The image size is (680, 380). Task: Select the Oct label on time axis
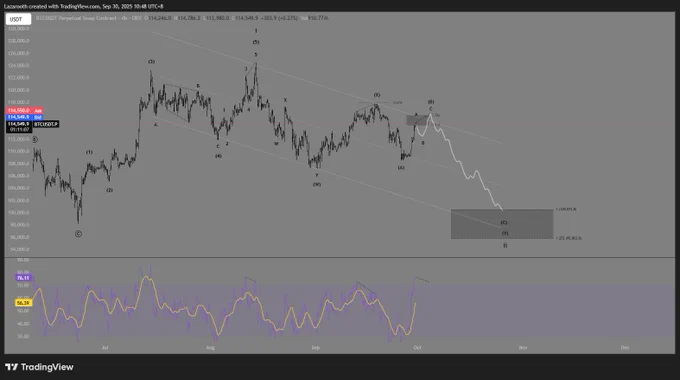(x=417, y=348)
